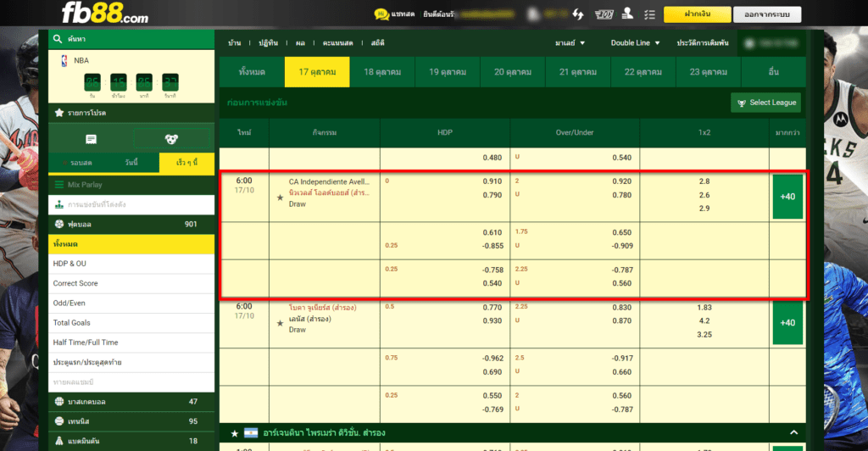Open the ประตูแรก/ประตูสุดท้าย category
Viewport: 868px width, 451px height.
tap(131, 363)
